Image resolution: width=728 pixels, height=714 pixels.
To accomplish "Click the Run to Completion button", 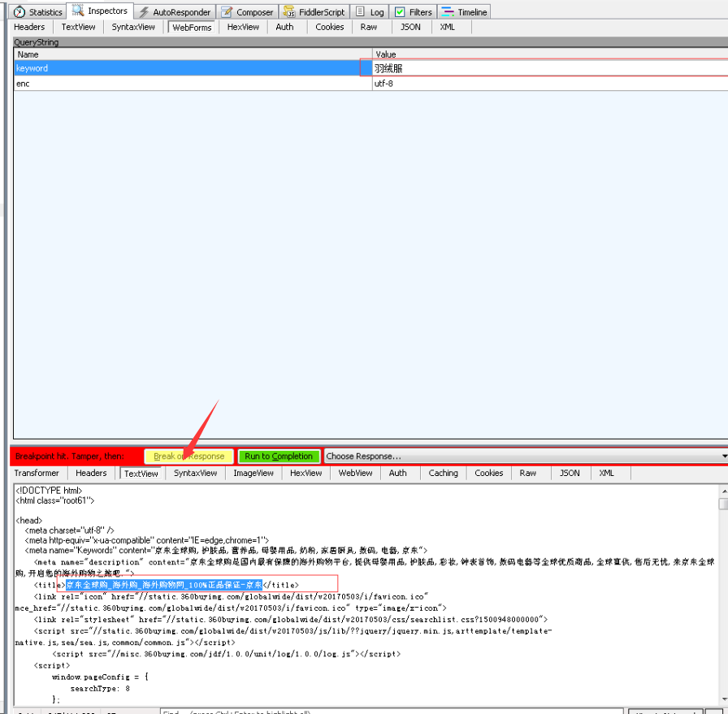I will (279, 457).
